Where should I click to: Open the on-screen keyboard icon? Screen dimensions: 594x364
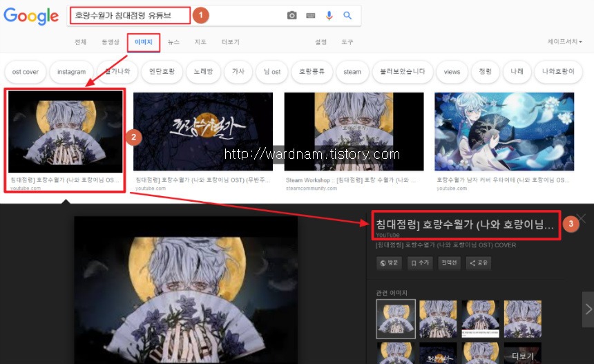coord(311,15)
